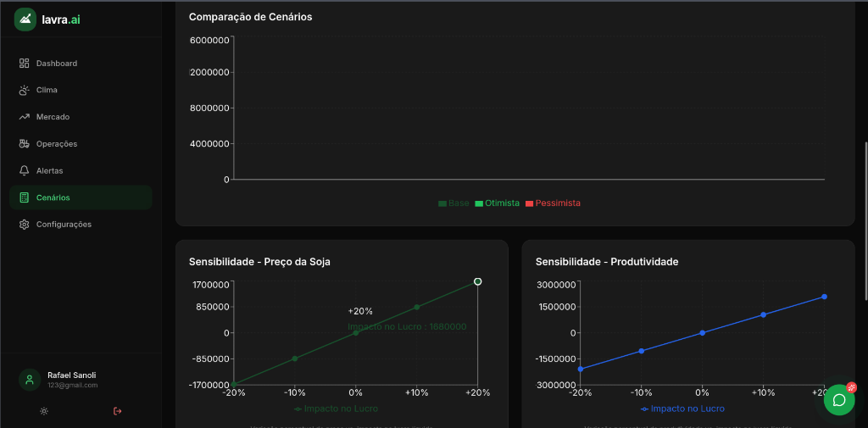Open the floating green chat bubble
868x428 pixels.
pyautogui.click(x=839, y=400)
